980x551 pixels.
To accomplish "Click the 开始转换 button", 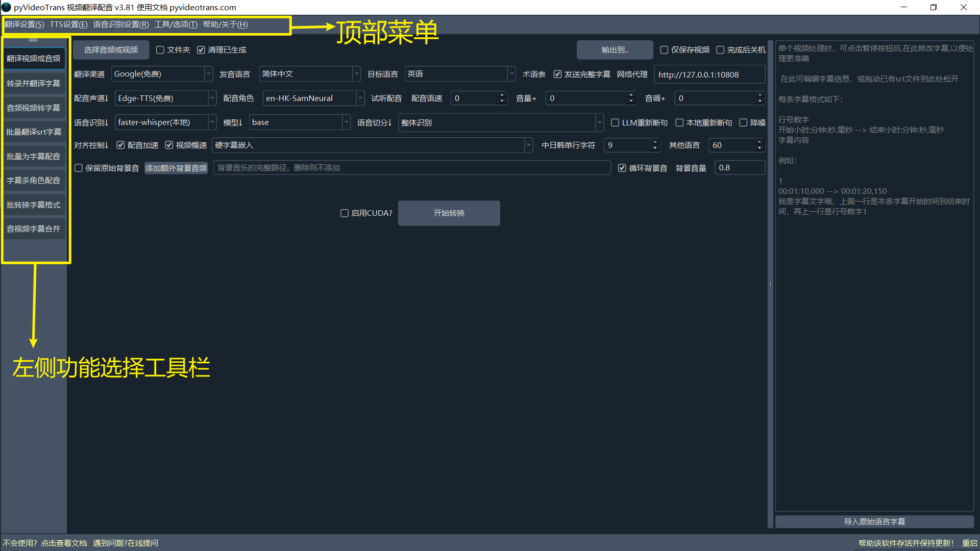I will tap(449, 213).
